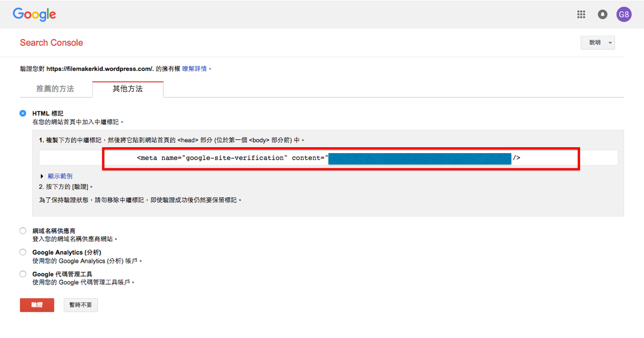Open the G8 account avatar

pyautogui.click(x=624, y=15)
